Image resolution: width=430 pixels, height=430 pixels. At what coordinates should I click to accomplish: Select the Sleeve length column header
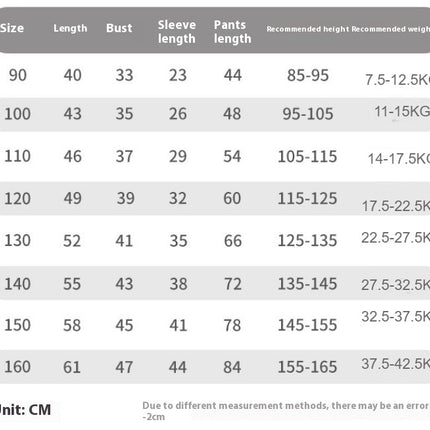pyautogui.click(x=177, y=32)
